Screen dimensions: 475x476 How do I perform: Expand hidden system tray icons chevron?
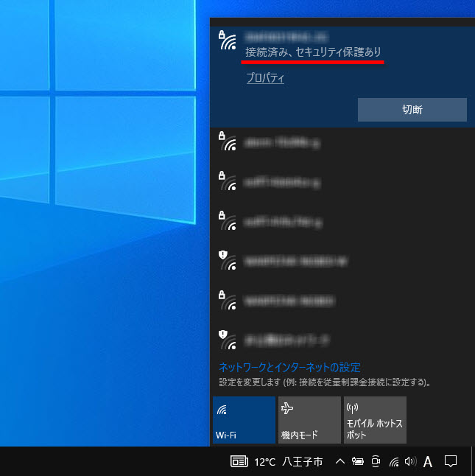[339, 462]
